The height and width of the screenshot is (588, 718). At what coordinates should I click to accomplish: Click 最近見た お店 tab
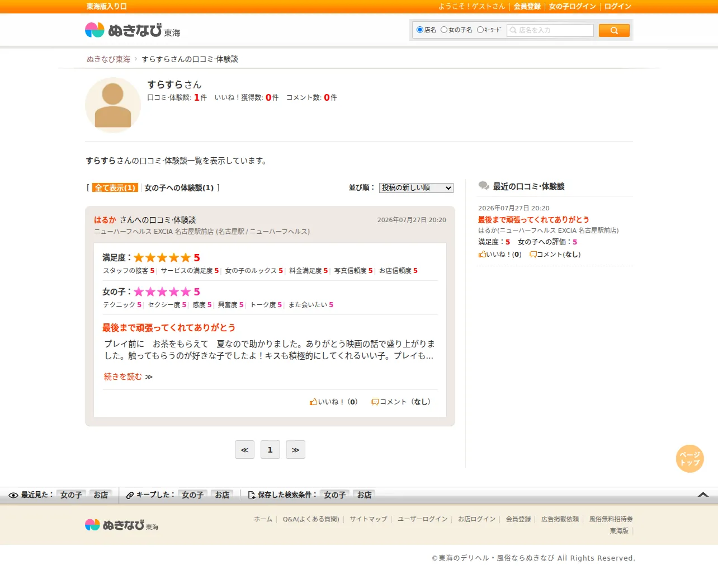(x=101, y=495)
